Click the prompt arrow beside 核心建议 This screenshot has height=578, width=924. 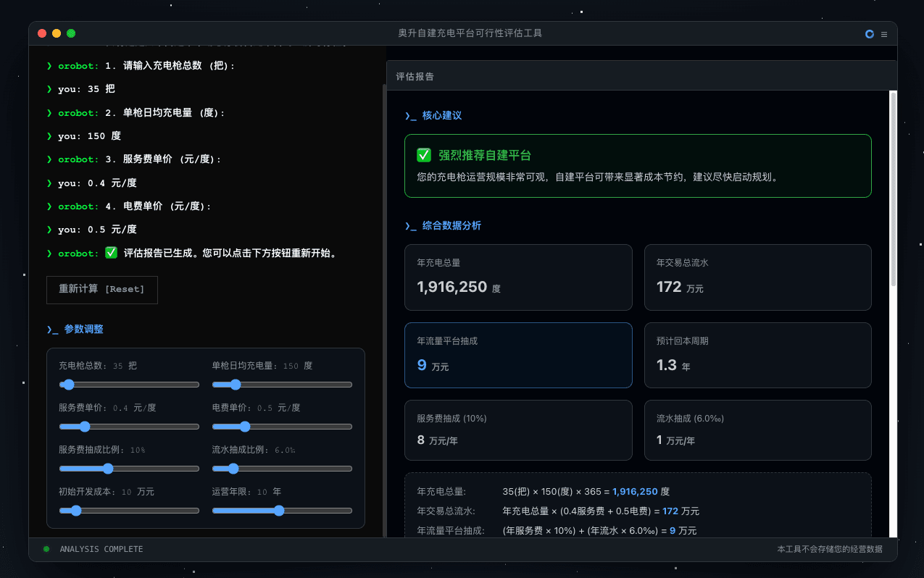(x=410, y=116)
